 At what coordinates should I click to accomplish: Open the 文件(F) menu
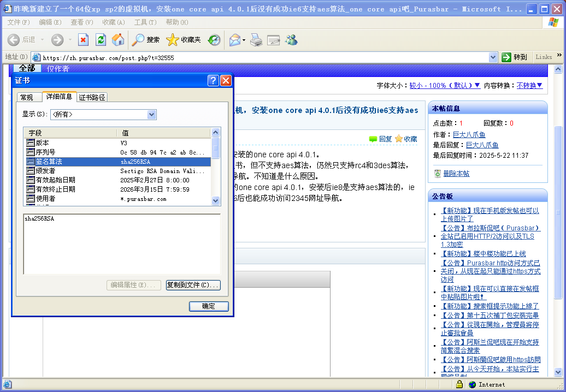pos(19,22)
